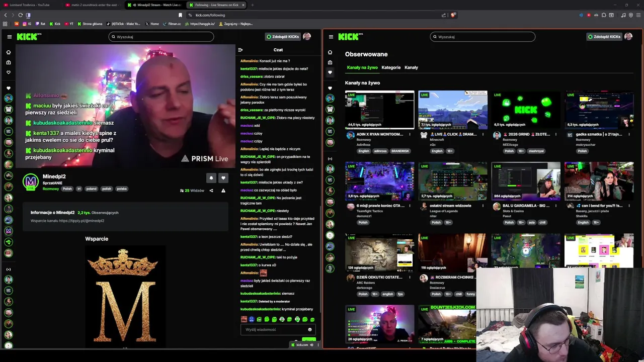
Task: Switch to Kanały na żywo tab
Action: (x=362, y=67)
